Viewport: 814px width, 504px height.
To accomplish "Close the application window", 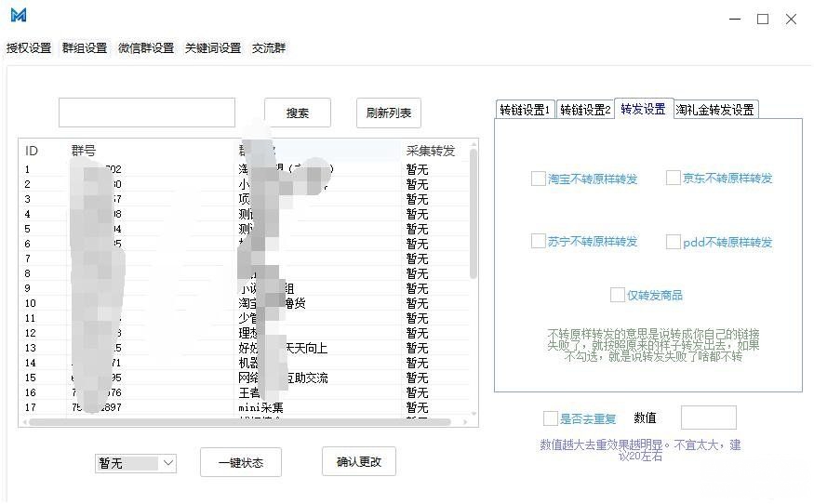I will click(791, 20).
